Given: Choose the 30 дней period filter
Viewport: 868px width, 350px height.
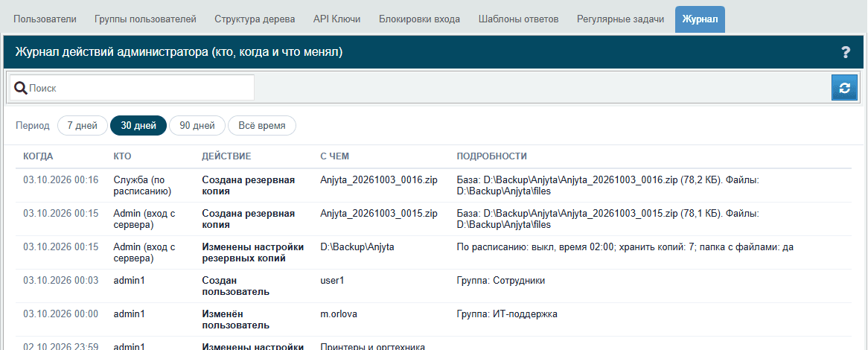Looking at the screenshot, I should point(138,126).
